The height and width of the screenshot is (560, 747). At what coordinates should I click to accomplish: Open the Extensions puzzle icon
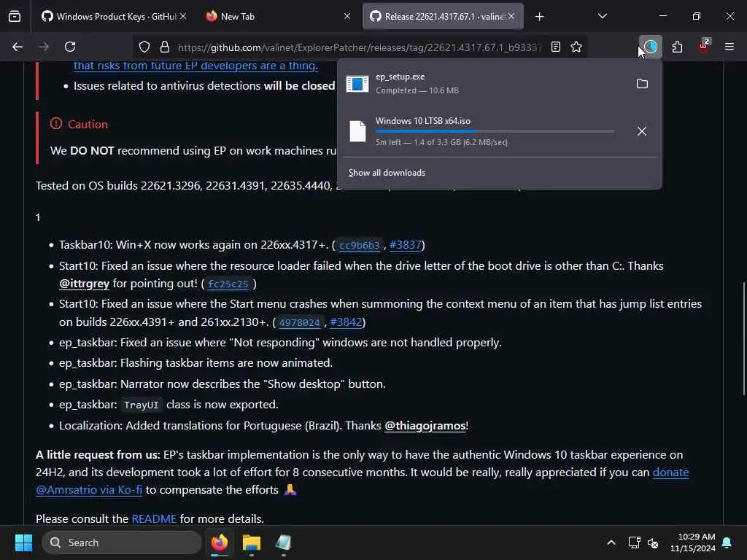pyautogui.click(x=677, y=47)
